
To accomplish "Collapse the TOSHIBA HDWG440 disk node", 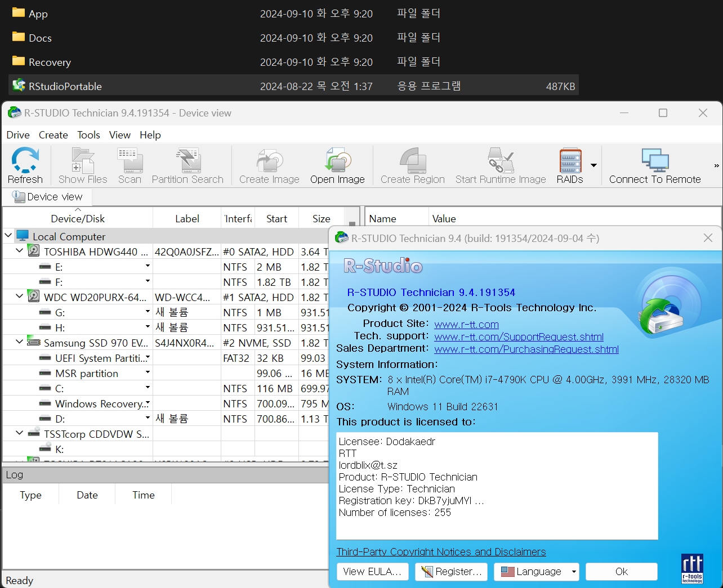I will (20, 250).
